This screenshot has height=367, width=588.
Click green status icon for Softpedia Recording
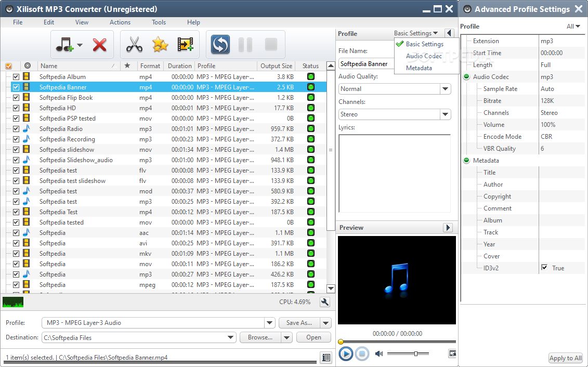pyautogui.click(x=310, y=139)
